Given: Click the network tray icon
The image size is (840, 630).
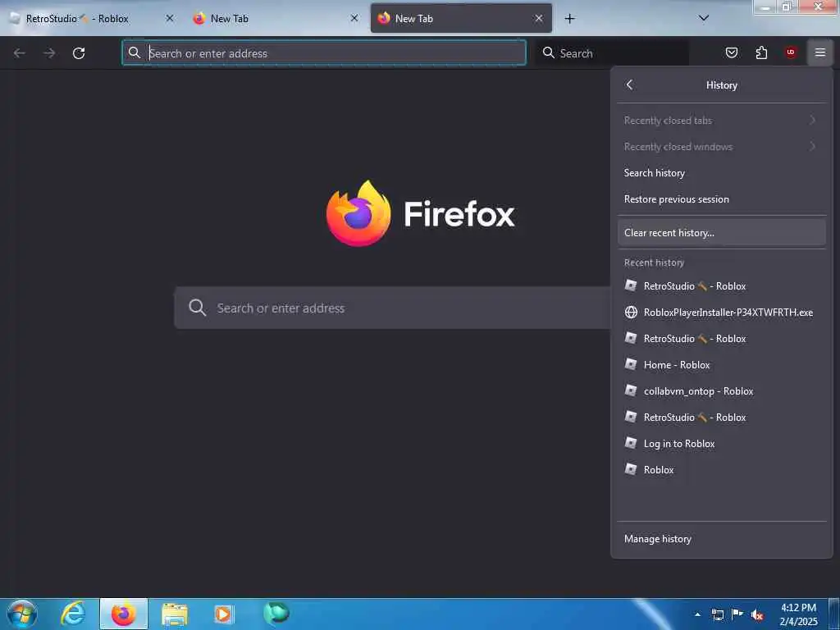Looking at the screenshot, I should pyautogui.click(x=717, y=614).
